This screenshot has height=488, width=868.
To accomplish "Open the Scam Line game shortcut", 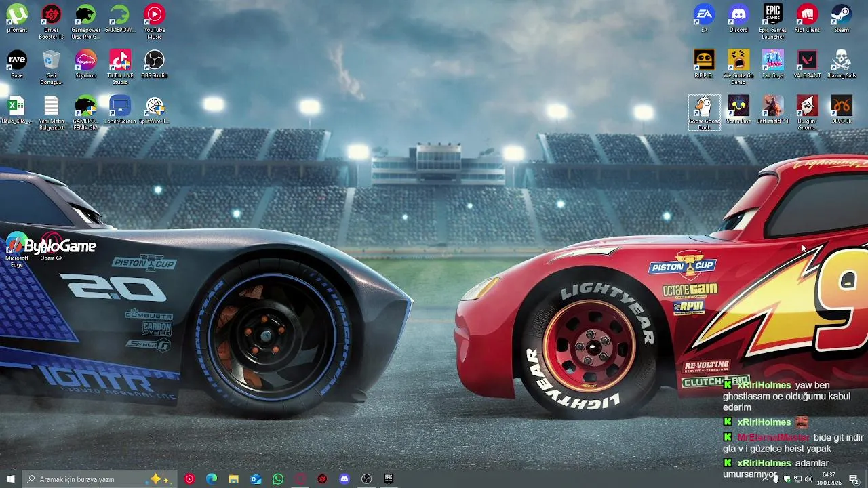I will [x=738, y=110].
